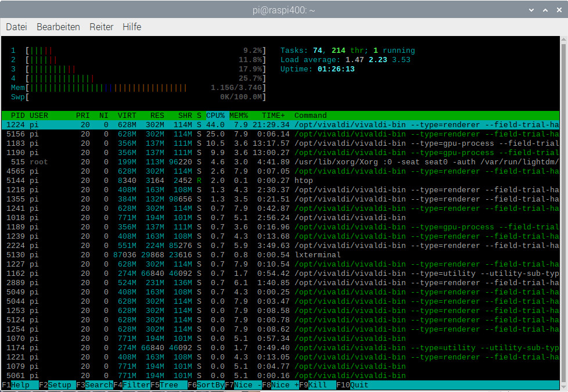Viewport: 568px width, 392px height.
Task: Click the terminal vertical scrollbar
Action: coord(564,212)
